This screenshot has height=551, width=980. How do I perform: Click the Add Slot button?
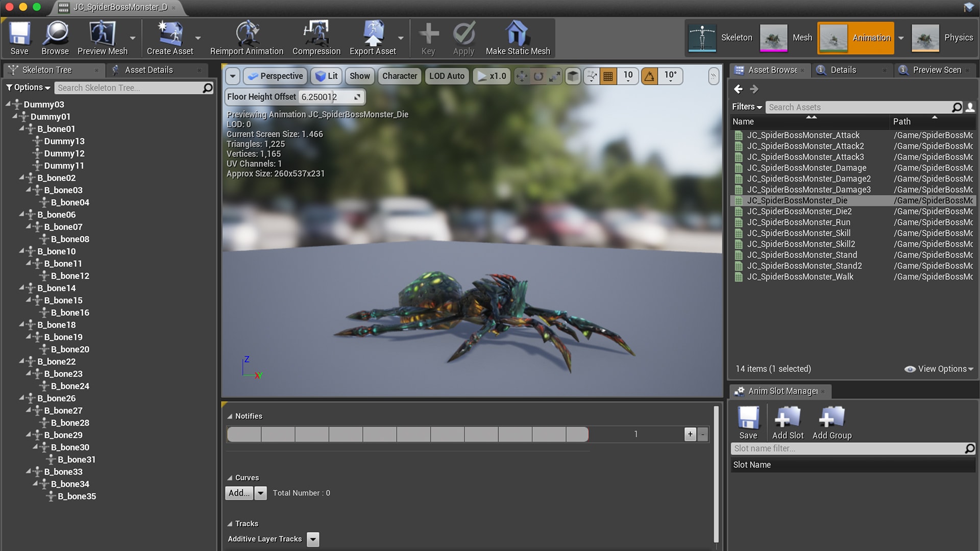click(x=788, y=421)
